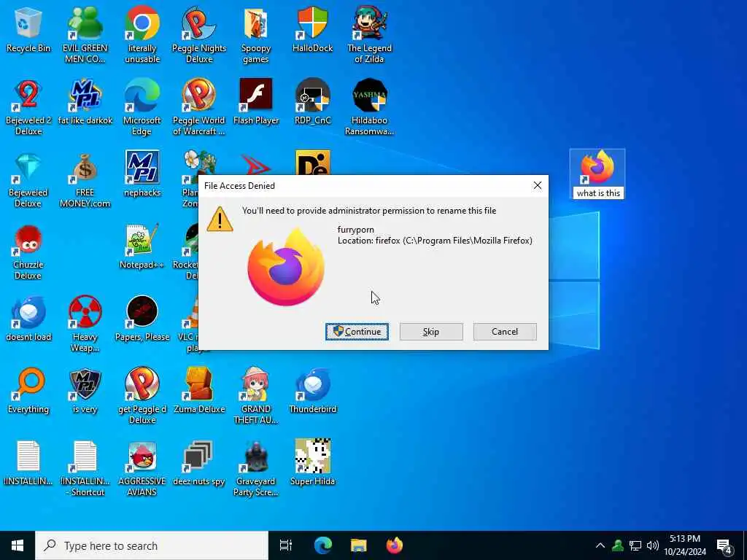Select 'doesnt load' Thunderbird shortcut

(28, 319)
